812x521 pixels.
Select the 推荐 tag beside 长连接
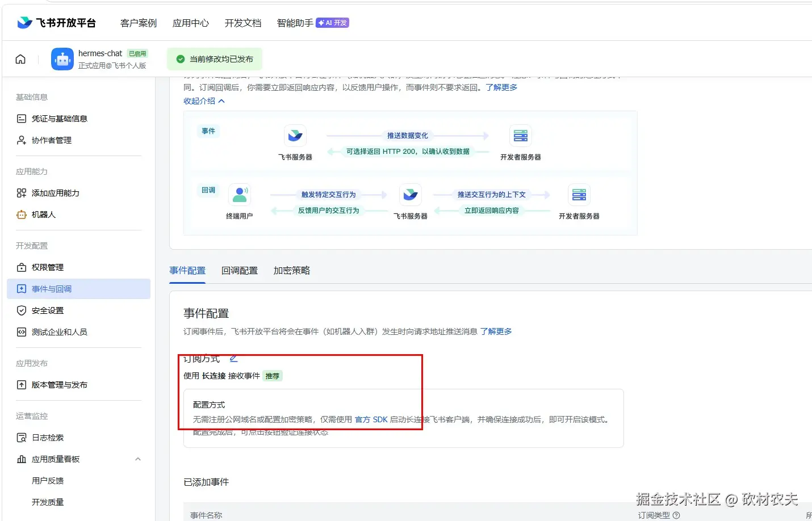pos(273,376)
